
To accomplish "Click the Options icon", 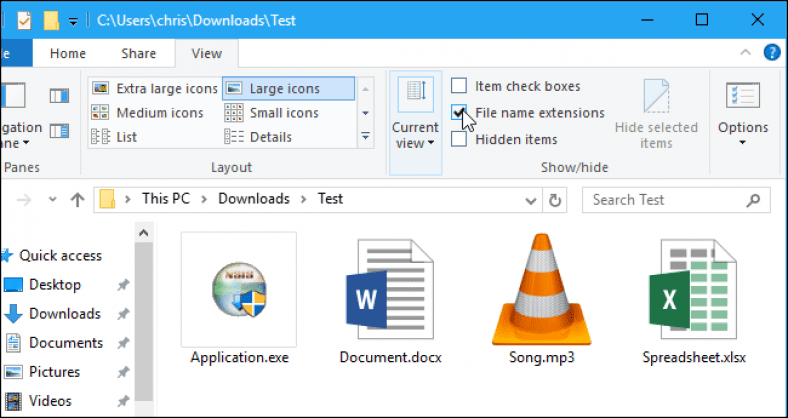I will pos(743,95).
